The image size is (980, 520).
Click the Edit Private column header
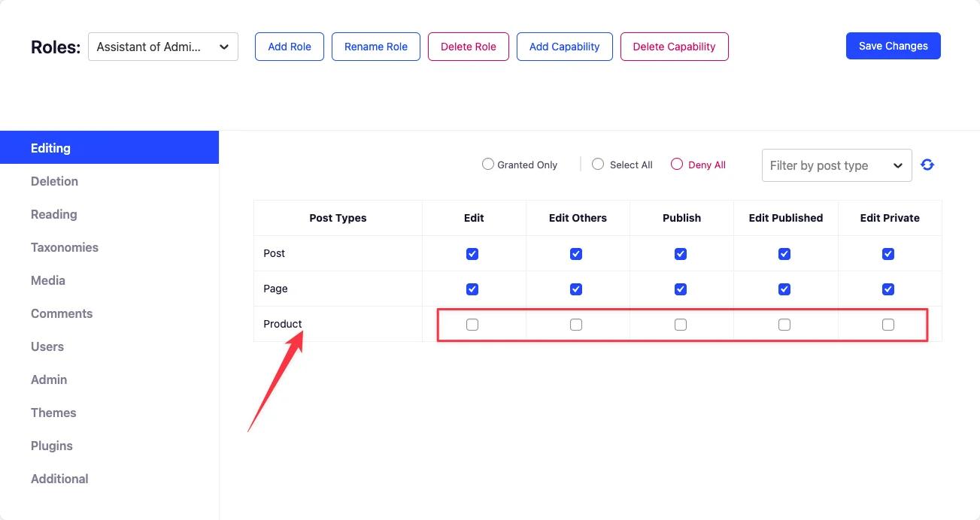pos(890,218)
